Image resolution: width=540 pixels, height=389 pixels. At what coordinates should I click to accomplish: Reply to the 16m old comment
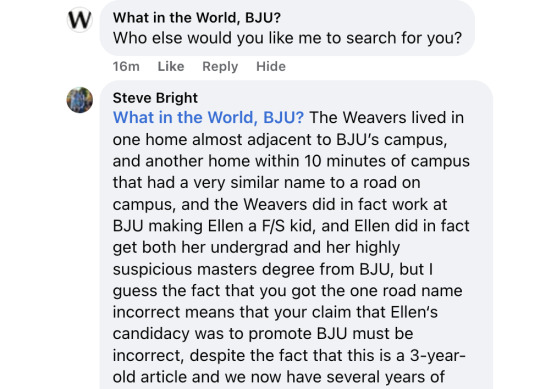[x=220, y=66]
